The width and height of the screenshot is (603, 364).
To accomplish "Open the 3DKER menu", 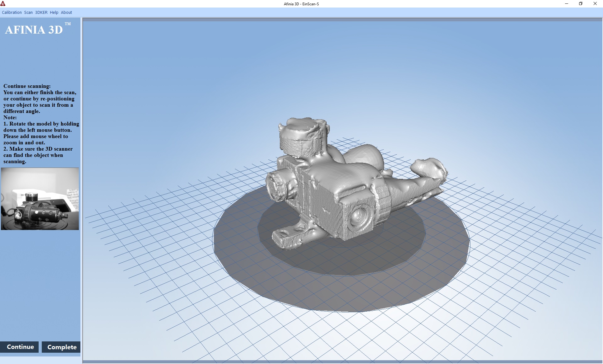I will point(41,13).
